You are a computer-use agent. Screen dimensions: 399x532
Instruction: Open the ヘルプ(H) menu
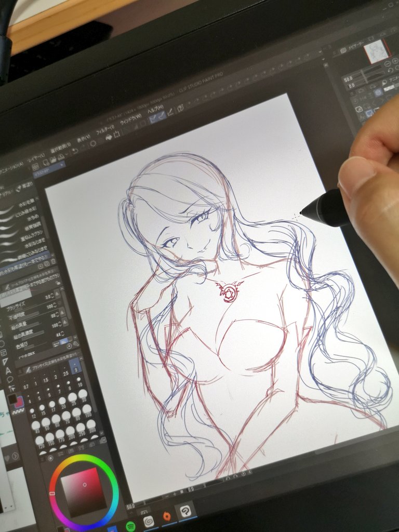(x=155, y=110)
